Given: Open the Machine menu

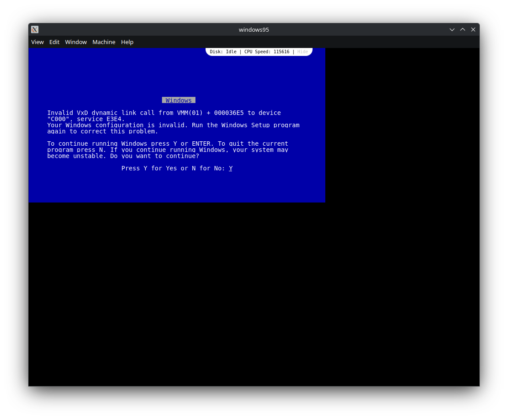Looking at the screenshot, I should [x=104, y=42].
